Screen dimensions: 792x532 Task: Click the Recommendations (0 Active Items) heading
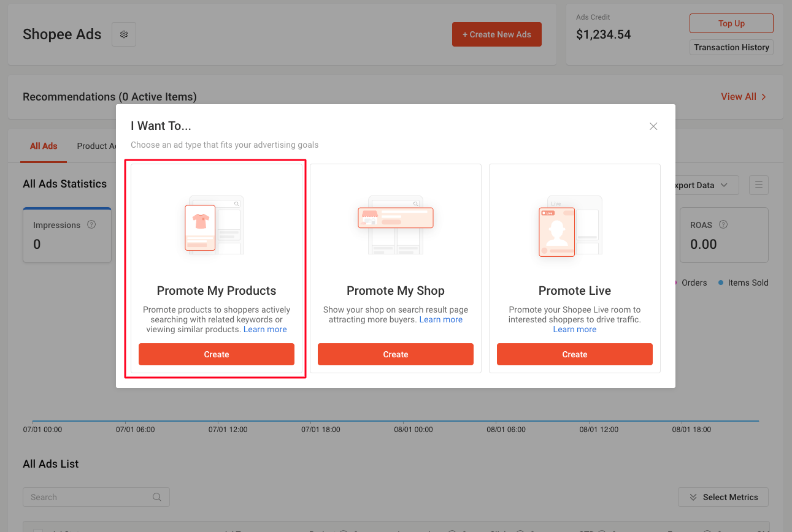pos(110,97)
